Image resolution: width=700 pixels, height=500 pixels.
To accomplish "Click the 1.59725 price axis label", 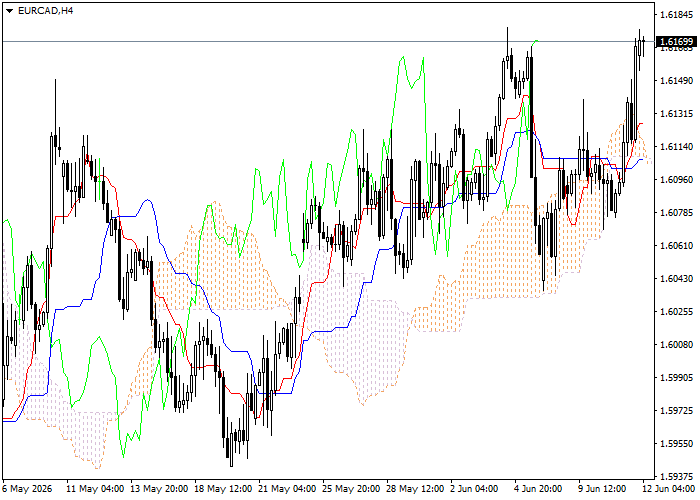I will pyautogui.click(x=677, y=410).
